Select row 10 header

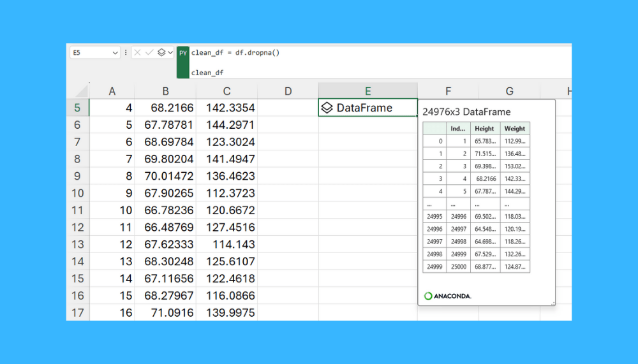77,193
